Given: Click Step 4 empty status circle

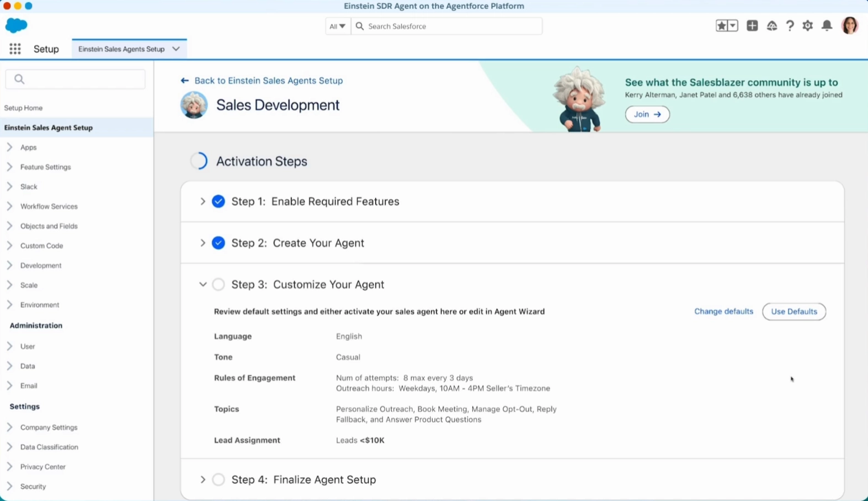Looking at the screenshot, I should (x=219, y=479).
